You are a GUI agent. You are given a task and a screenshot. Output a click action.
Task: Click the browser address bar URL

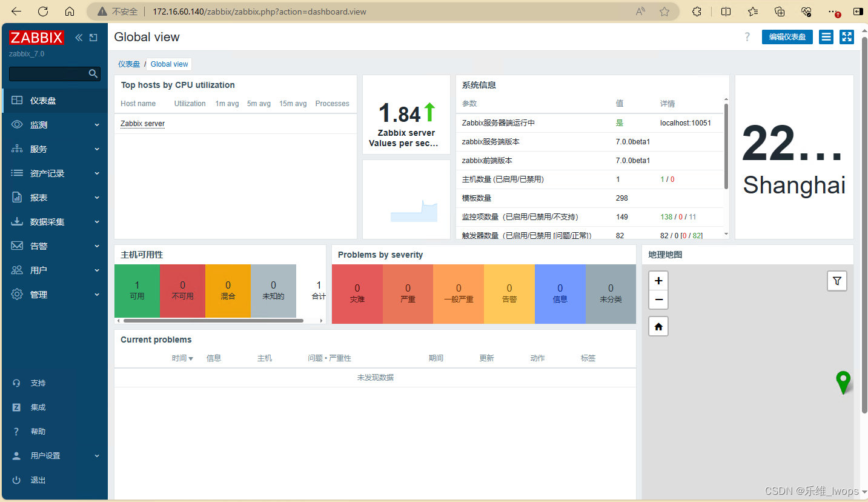[259, 12]
